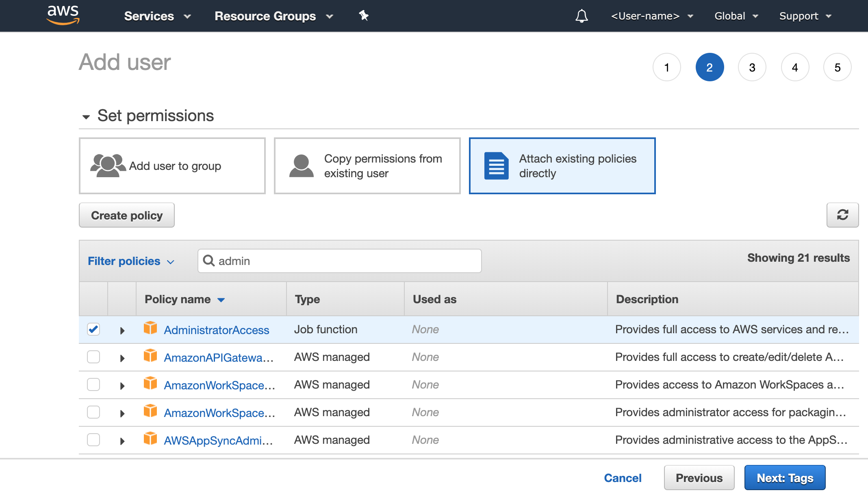Click the Next: Tags button
The width and height of the screenshot is (868, 495).
pyautogui.click(x=785, y=478)
